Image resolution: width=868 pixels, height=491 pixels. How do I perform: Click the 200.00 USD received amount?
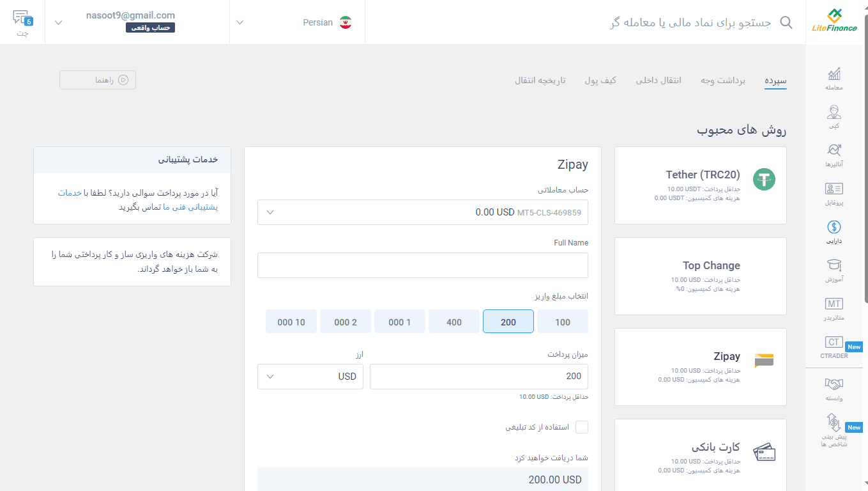pos(555,479)
